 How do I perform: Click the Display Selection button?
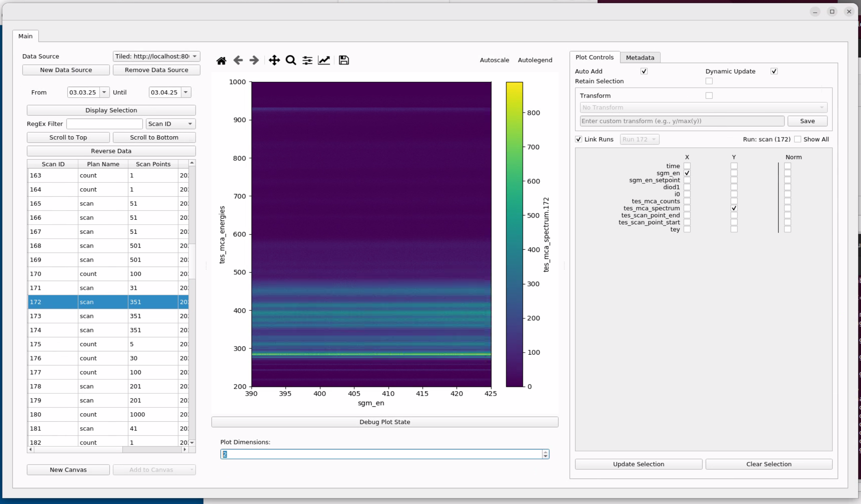pyautogui.click(x=111, y=110)
